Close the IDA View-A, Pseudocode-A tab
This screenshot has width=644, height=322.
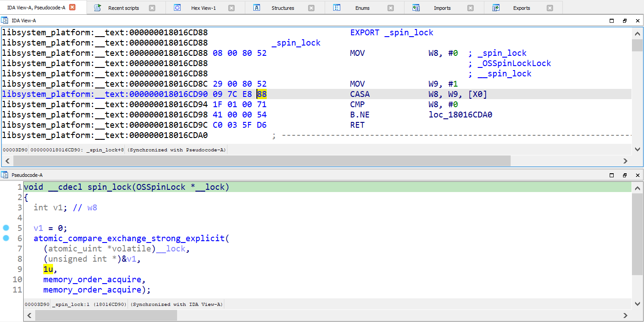72,7
